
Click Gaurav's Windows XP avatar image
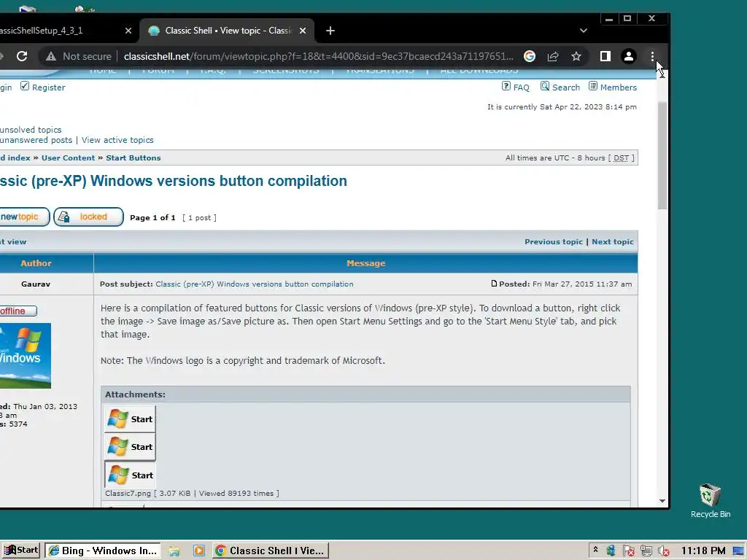(x=26, y=356)
